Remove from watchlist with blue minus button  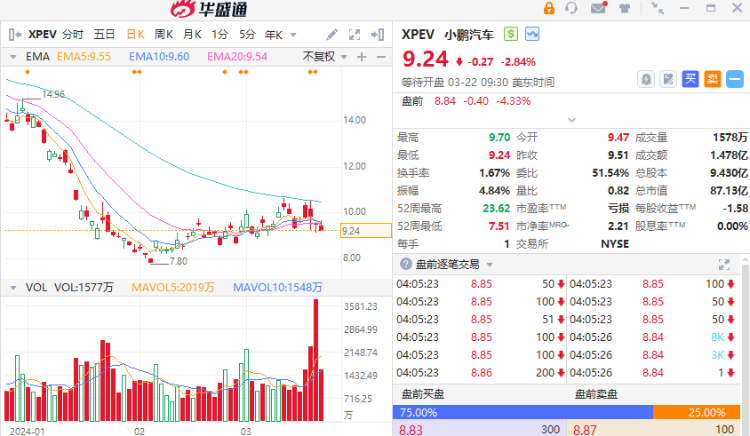(x=735, y=79)
